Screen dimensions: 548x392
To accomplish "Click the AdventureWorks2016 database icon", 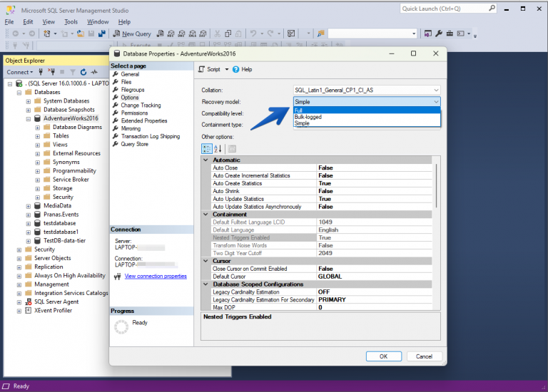I will 37,118.
